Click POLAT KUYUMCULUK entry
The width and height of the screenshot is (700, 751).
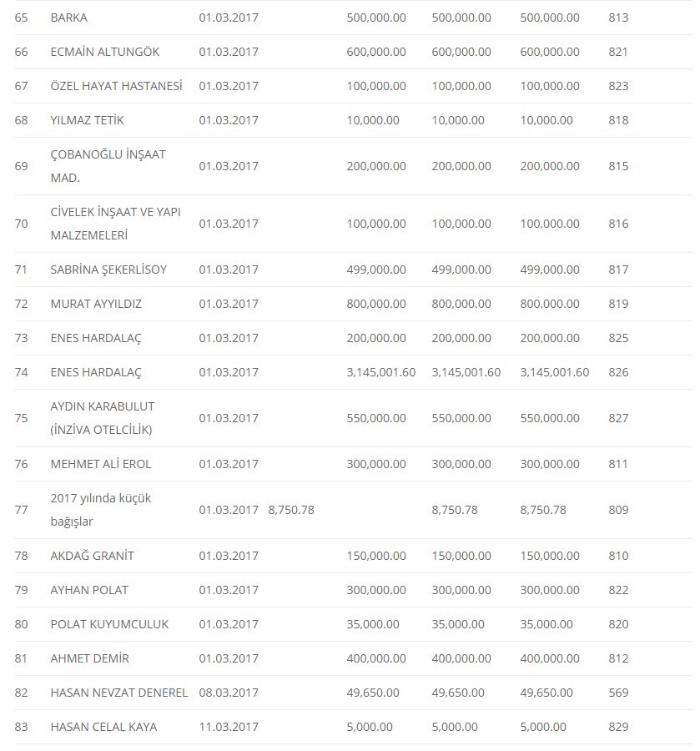[109, 624]
